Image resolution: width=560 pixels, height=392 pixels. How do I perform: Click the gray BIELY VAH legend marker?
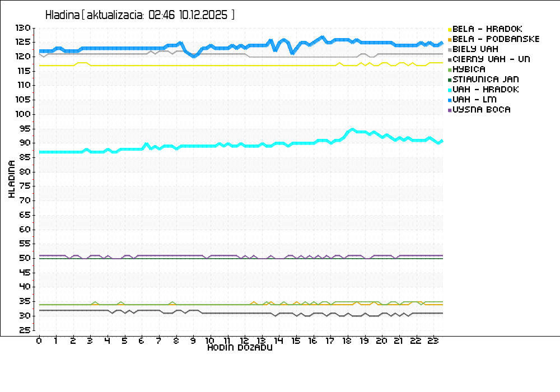coord(450,49)
